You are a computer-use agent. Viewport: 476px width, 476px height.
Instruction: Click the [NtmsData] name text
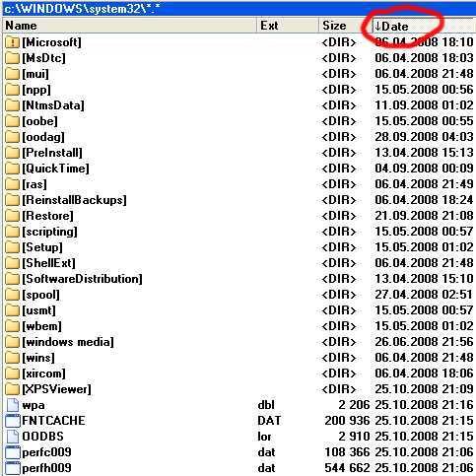[x=53, y=105]
